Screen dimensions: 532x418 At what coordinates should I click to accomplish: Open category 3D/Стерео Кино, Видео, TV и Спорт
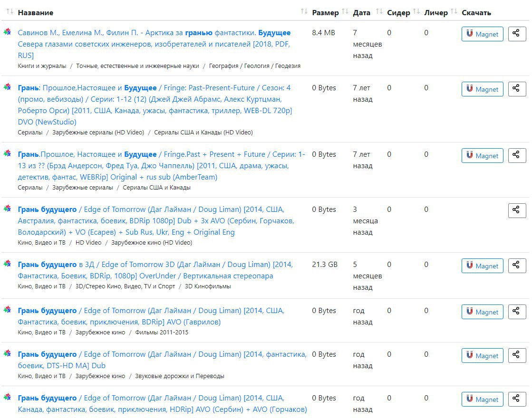click(x=125, y=286)
